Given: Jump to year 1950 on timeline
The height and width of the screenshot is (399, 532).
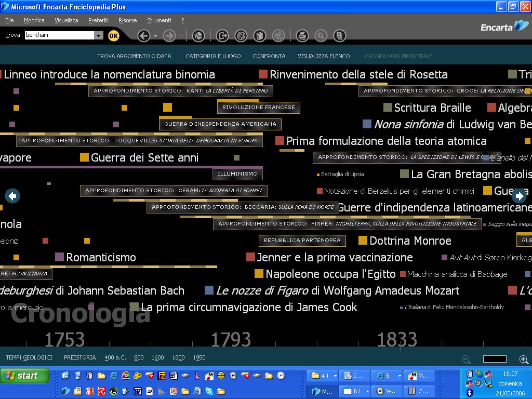Looking at the screenshot, I should point(199,357).
